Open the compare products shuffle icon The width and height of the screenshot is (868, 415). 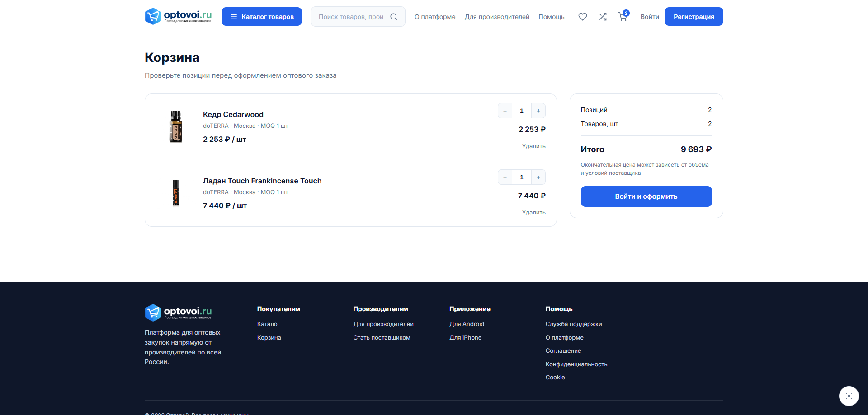[603, 17]
